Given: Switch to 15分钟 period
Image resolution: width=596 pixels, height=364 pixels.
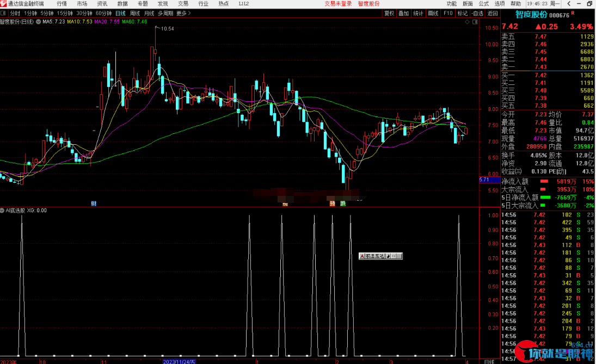Looking at the screenshot, I should (x=65, y=13).
